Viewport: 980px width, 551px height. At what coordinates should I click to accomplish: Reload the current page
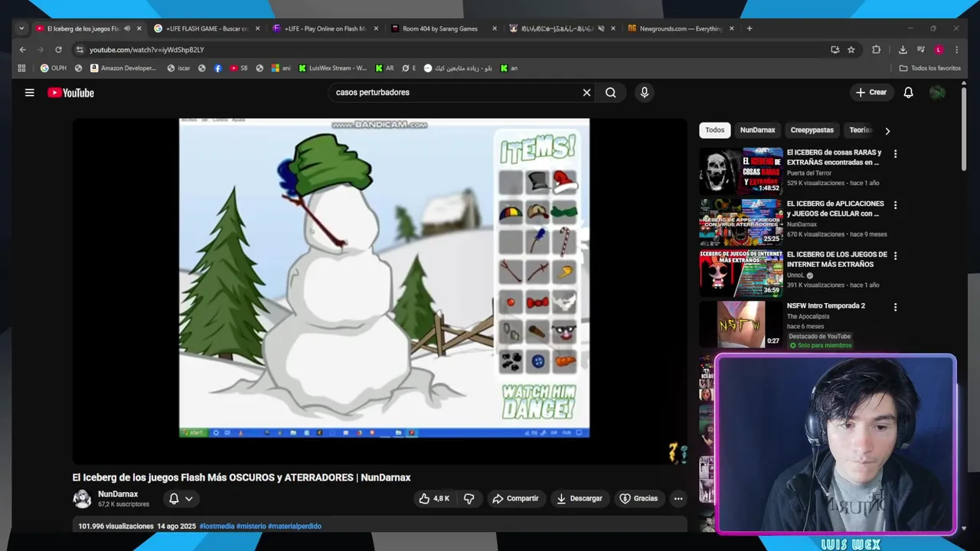coord(58,50)
